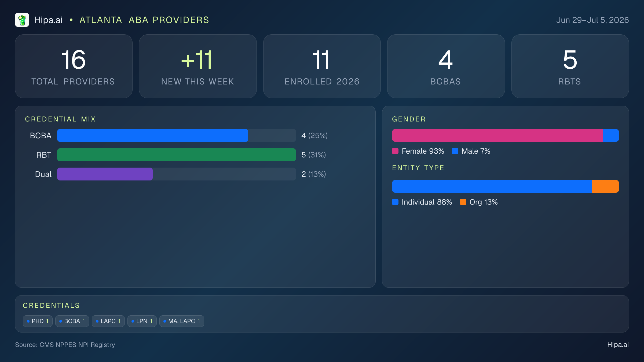Click the Dual row label
This screenshot has width=644, height=362.
(43, 174)
